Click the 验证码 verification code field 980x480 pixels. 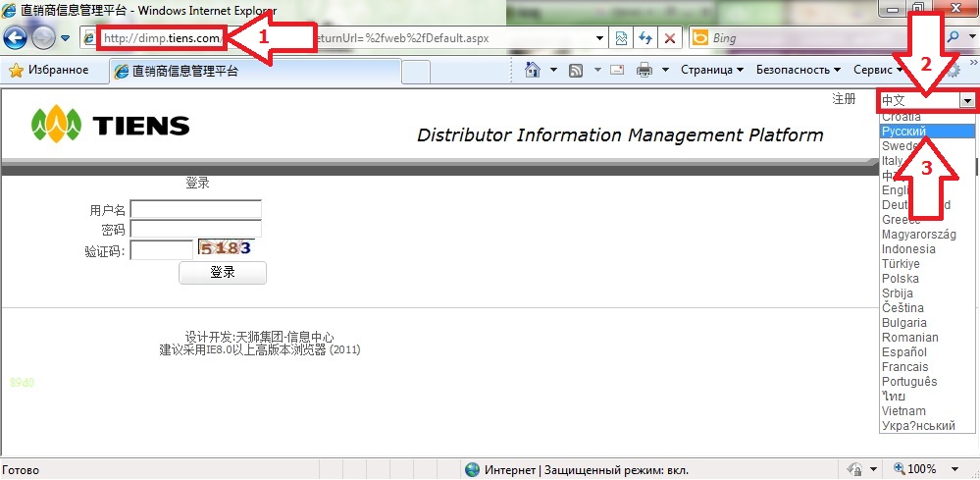(161, 250)
